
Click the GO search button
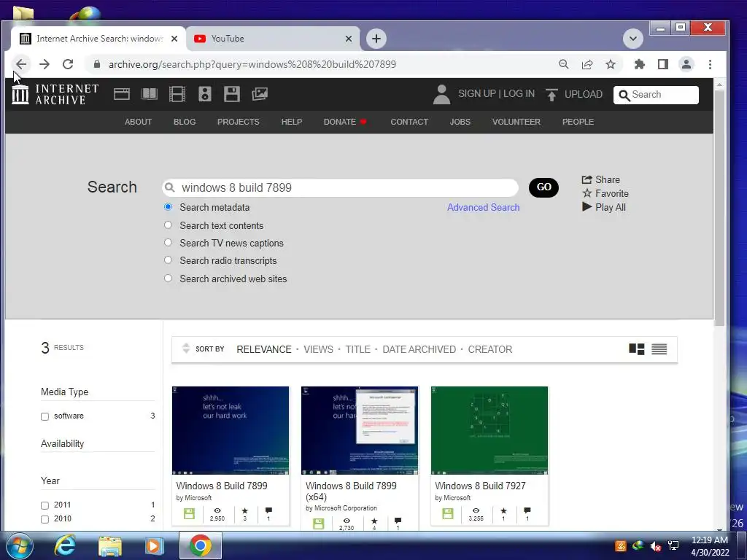543,187
